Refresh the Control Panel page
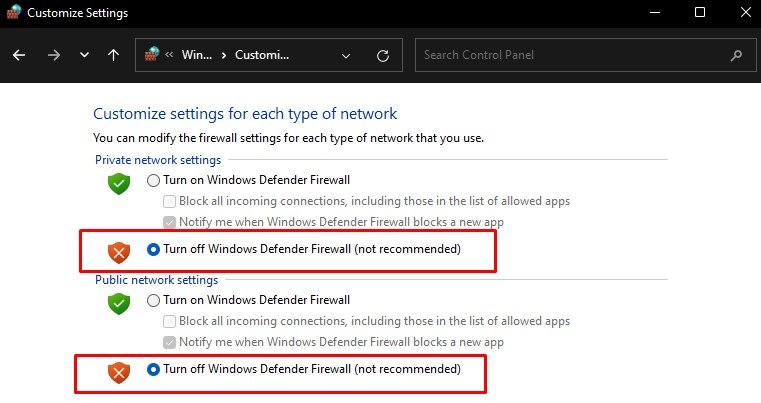 (383, 56)
